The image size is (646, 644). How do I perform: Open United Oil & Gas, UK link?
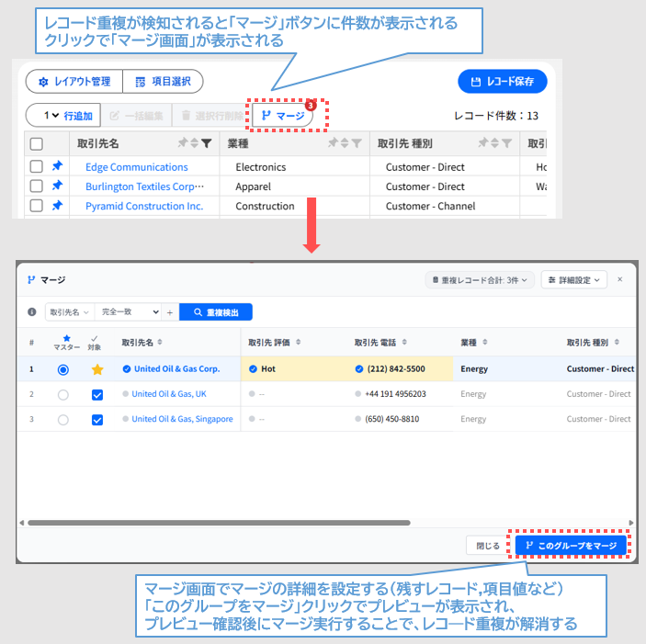point(169,394)
